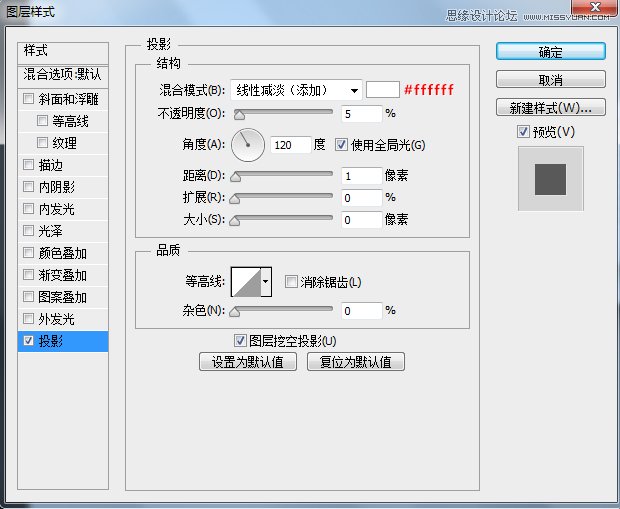
Task: Enable the 内阴影 checkbox
Action: pyautogui.click(x=28, y=186)
